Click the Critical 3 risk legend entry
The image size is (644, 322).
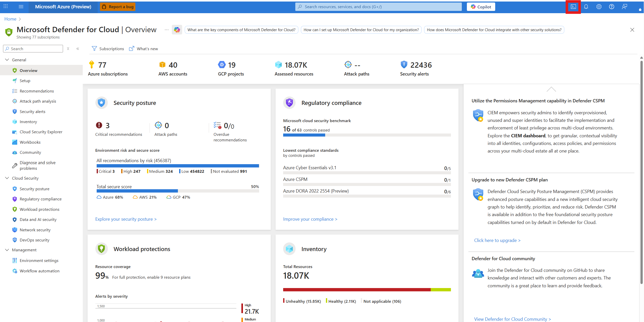point(106,171)
